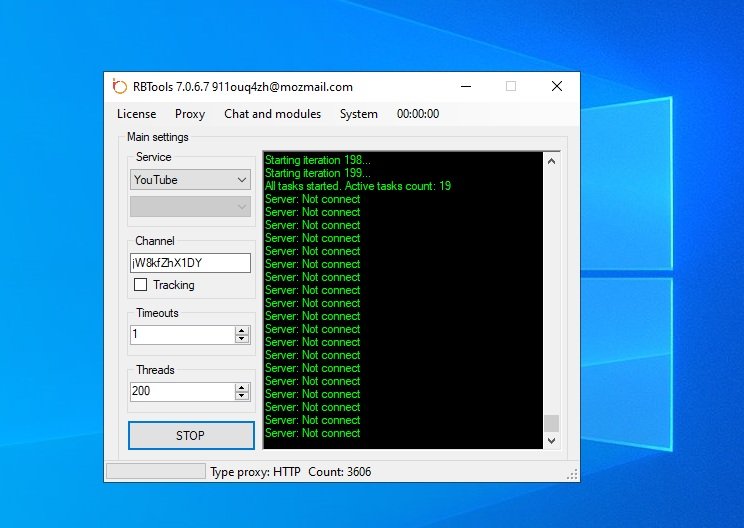Open the System menu
This screenshot has width=744, height=528.
[x=358, y=114]
